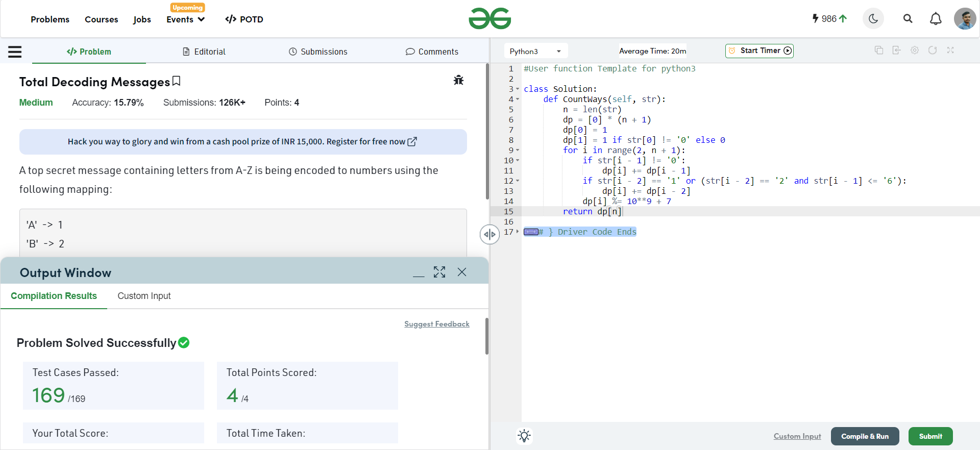Click the play icon in Start Timer
Viewport: 980px width, 450px height.
pos(788,51)
